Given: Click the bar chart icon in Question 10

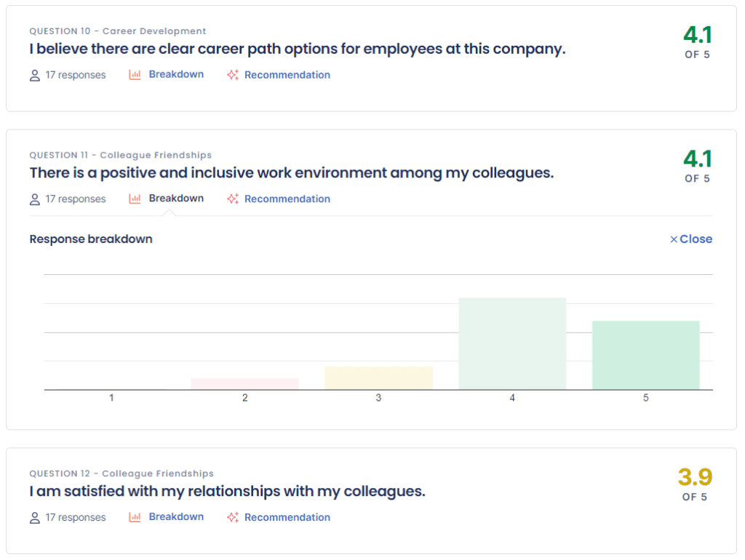Looking at the screenshot, I should (135, 75).
